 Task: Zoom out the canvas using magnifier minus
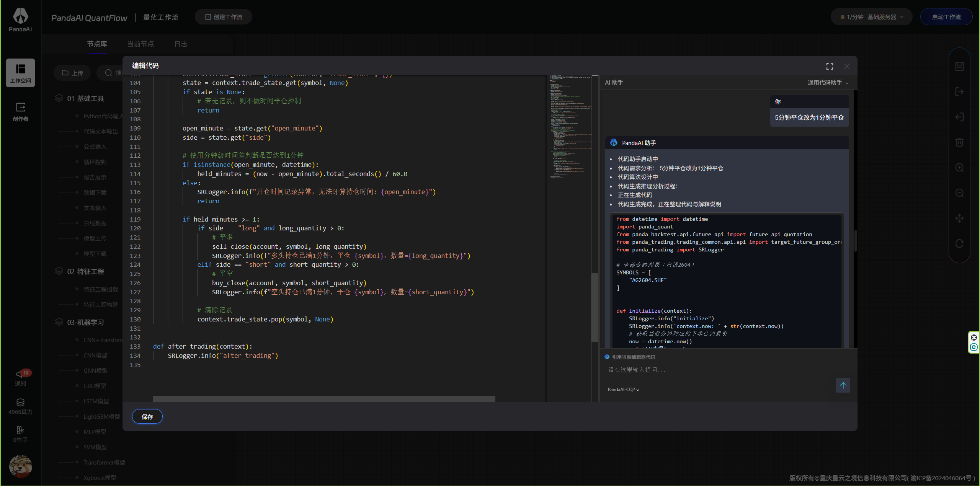pos(959,193)
